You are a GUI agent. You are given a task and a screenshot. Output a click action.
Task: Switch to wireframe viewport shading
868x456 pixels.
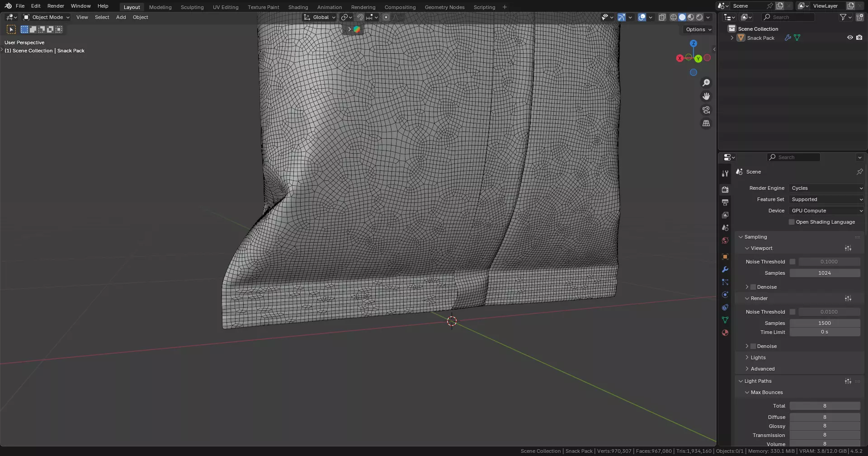click(x=674, y=17)
